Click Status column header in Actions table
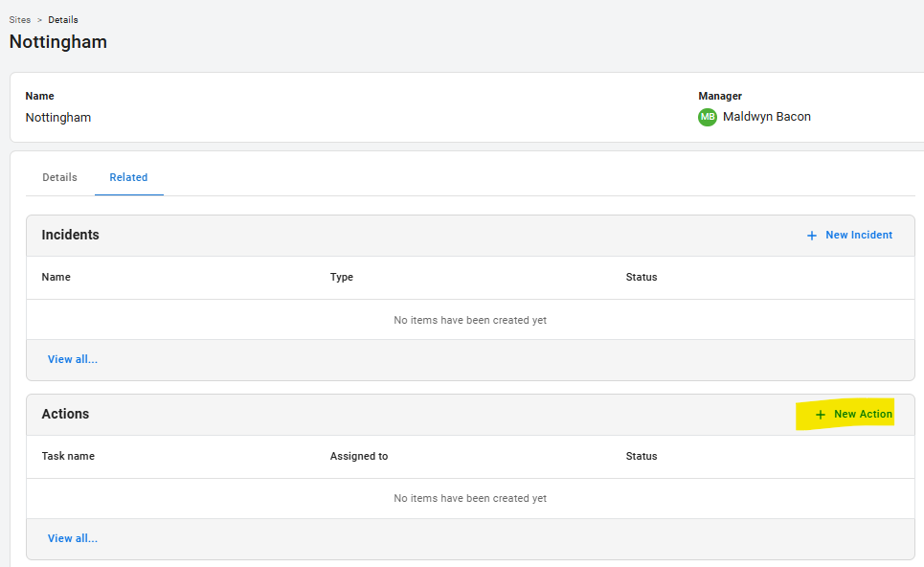The width and height of the screenshot is (924, 567). click(642, 456)
